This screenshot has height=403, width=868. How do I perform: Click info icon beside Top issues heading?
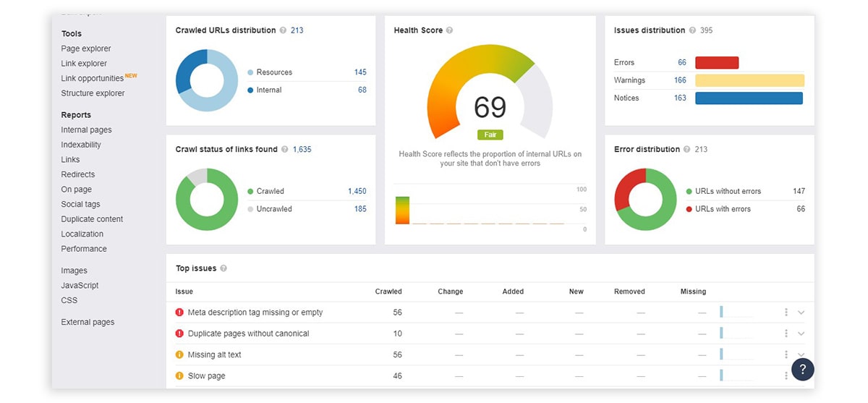224,268
